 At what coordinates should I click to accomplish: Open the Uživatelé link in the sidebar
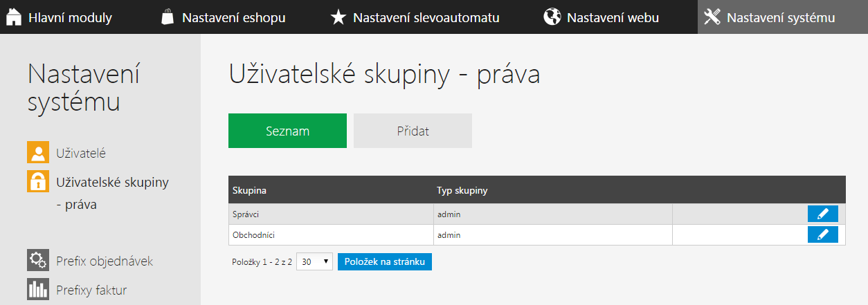80,153
